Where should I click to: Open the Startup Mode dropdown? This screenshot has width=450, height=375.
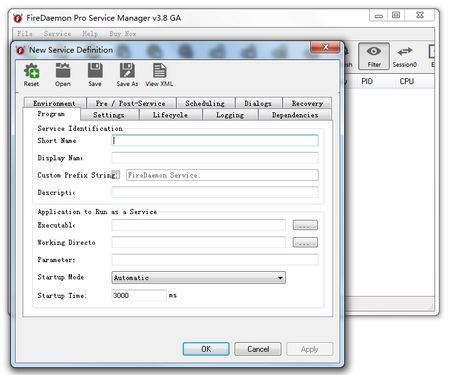[x=198, y=277]
